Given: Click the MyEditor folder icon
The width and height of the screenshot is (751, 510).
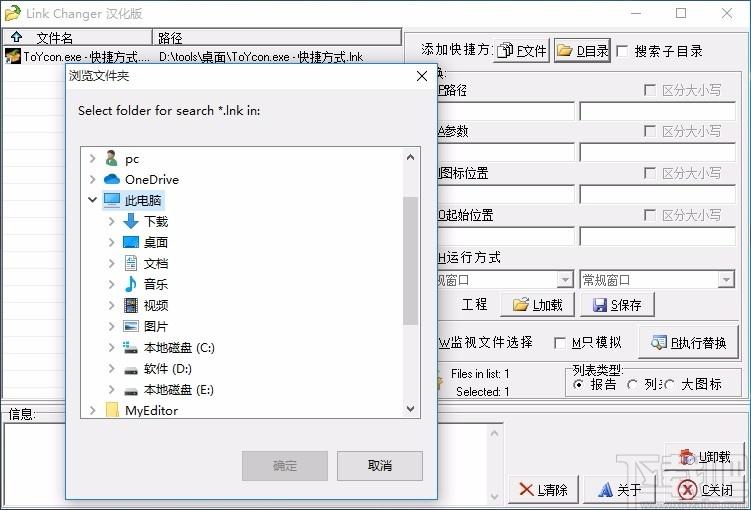Looking at the screenshot, I should pyautogui.click(x=112, y=410).
